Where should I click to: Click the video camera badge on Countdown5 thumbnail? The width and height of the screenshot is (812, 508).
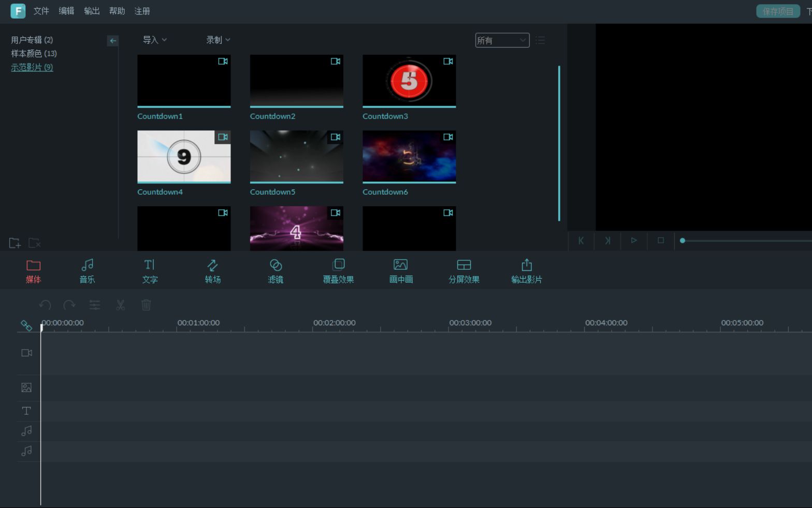click(336, 137)
